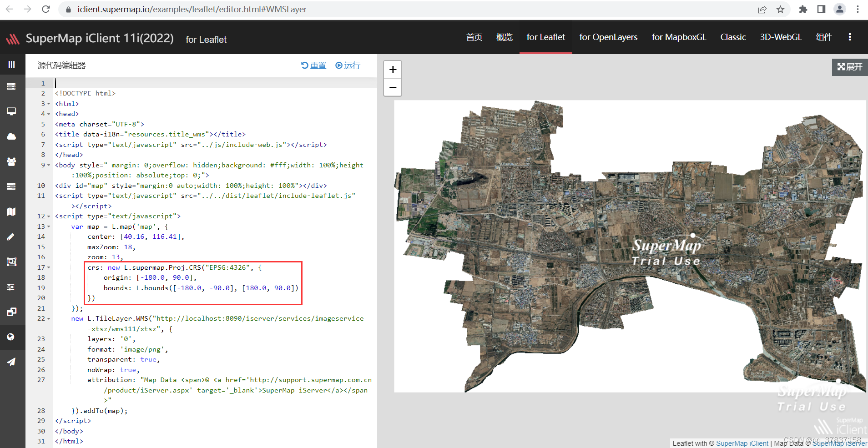Share this page via share icon

[x=762, y=9]
